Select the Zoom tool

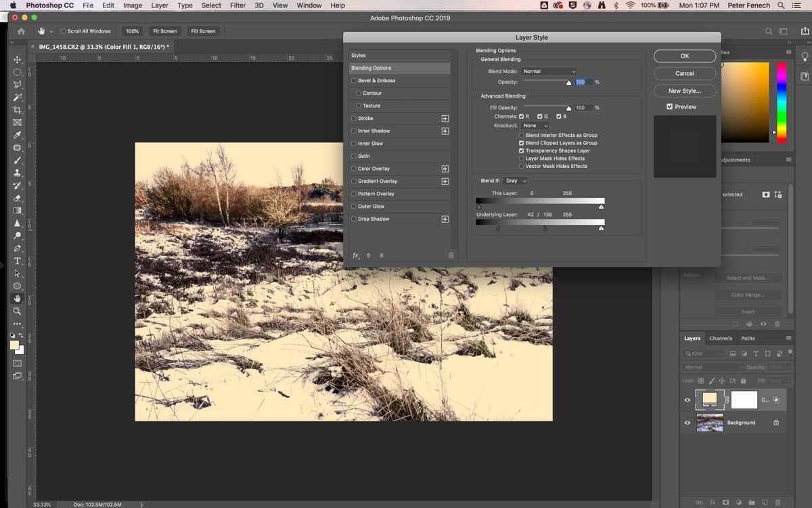click(x=17, y=312)
